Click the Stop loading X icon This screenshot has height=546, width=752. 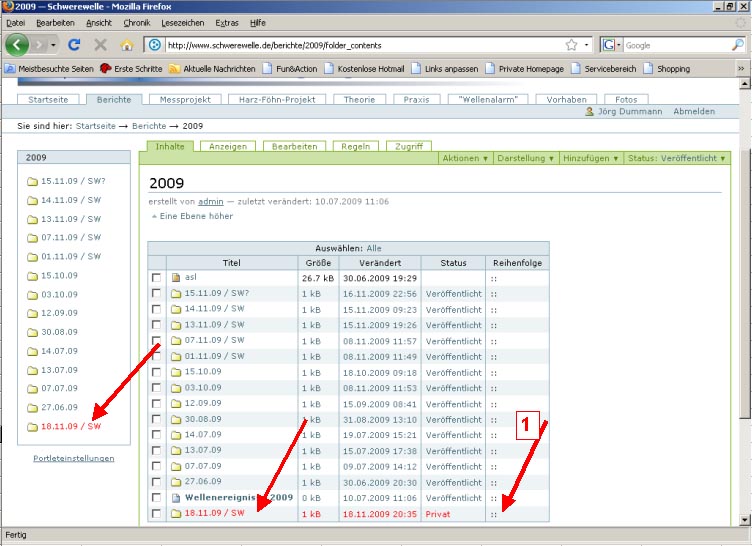point(100,45)
